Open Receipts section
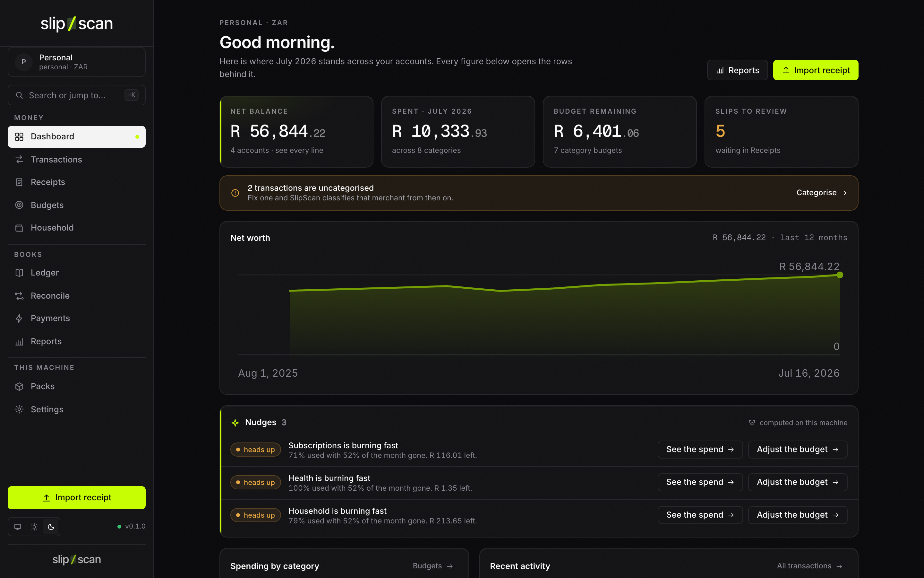The image size is (924, 578). (76, 182)
